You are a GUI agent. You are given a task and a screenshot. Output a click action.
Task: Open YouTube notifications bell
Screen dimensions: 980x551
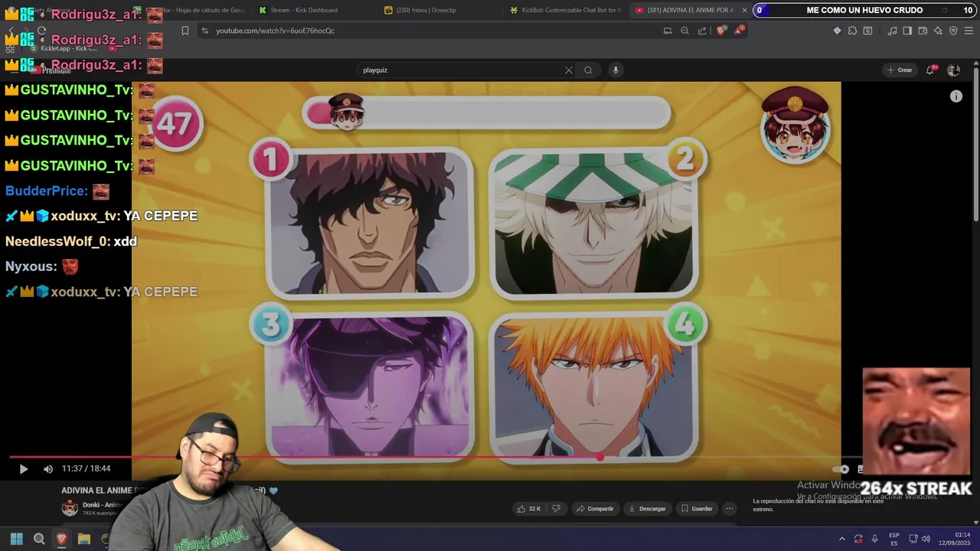click(x=930, y=70)
